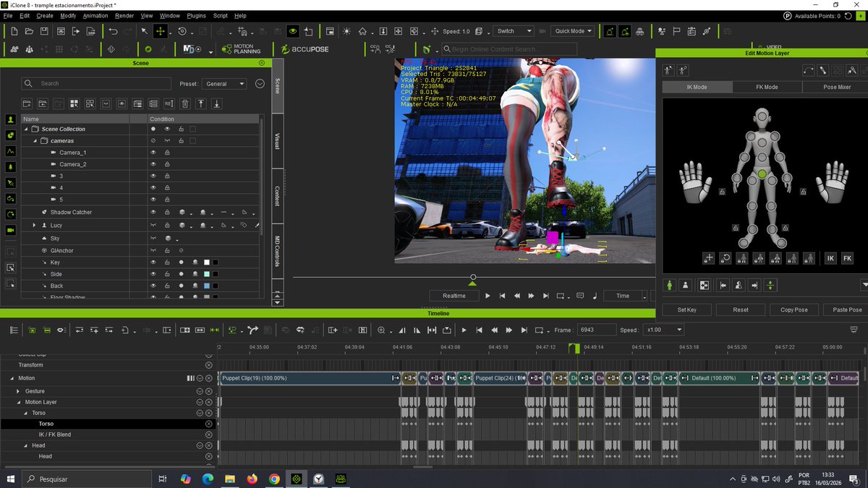Hide the Shadow Catcher object

153,212
